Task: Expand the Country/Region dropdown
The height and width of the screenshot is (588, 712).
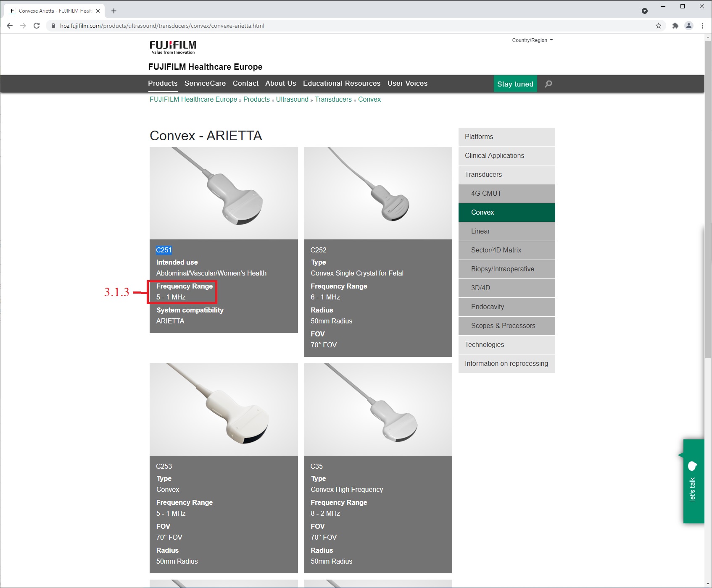Action: pyautogui.click(x=532, y=40)
